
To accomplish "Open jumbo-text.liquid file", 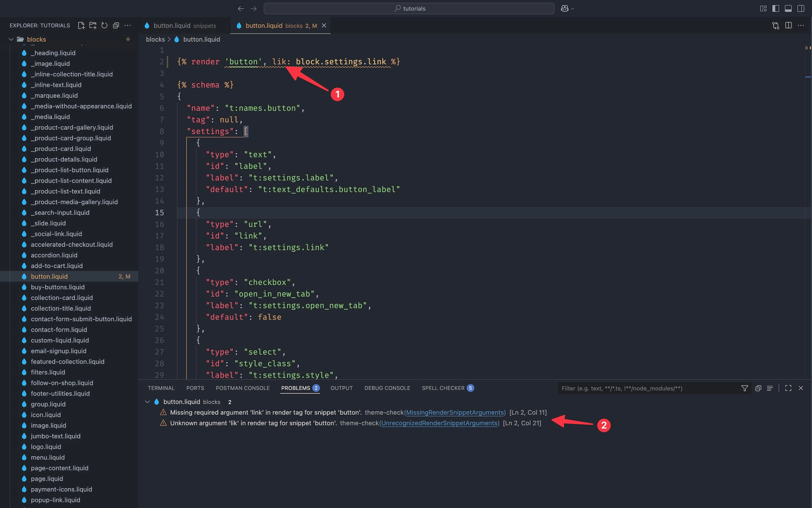I will [x=56, y=436].
